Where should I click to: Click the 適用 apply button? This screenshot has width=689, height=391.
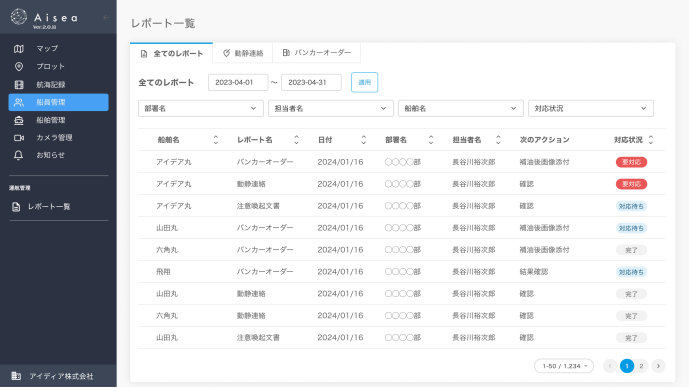[364, 82]
